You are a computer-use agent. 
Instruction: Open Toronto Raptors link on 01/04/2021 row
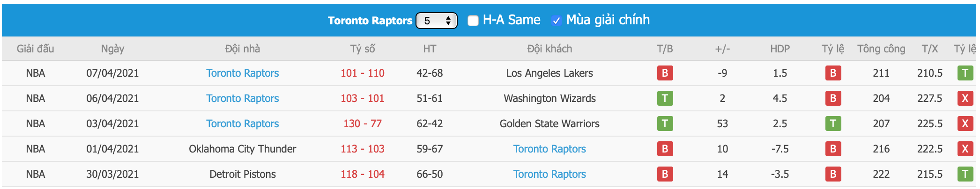tap(549, 149)
